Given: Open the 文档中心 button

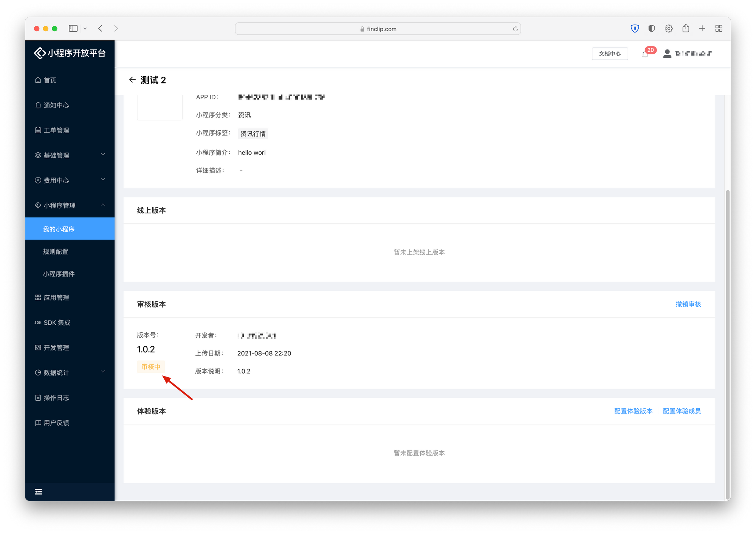Looking at the screenshot, I should coord(610,54).
